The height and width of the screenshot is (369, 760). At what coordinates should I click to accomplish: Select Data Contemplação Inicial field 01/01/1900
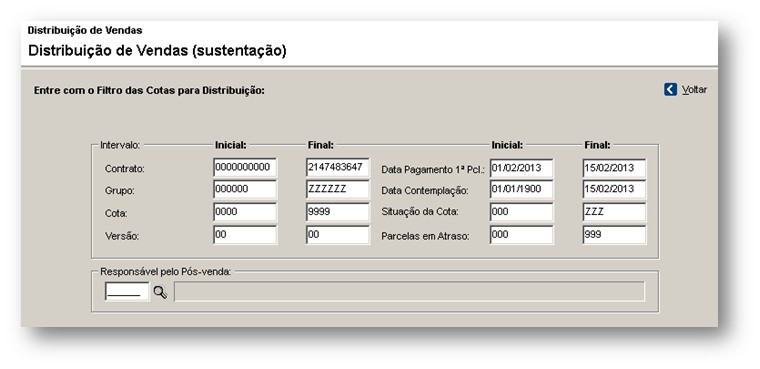tap(522, 190)
